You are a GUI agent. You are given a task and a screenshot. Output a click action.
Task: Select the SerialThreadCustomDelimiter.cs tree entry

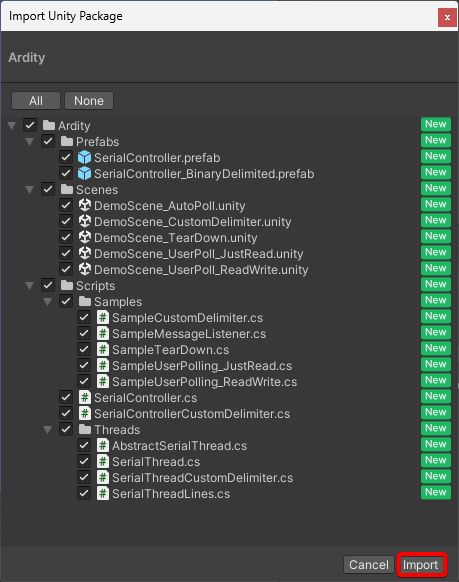coord(202,477)
